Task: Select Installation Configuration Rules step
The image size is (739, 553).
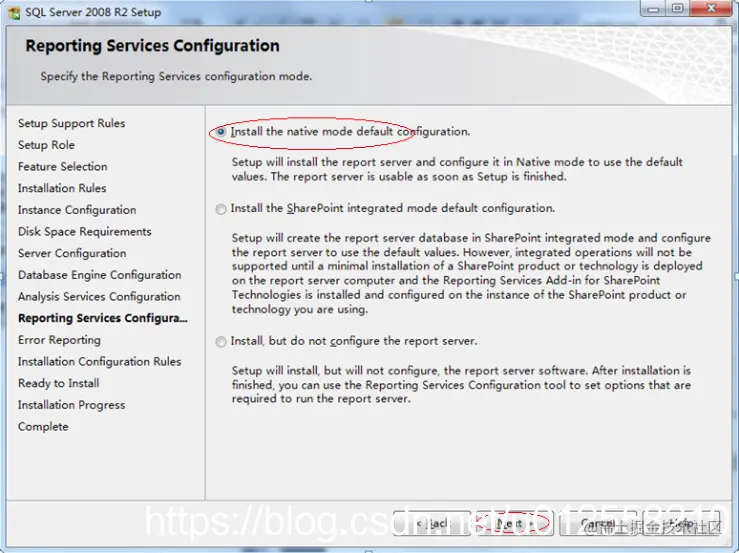Action: pos(99,362)
